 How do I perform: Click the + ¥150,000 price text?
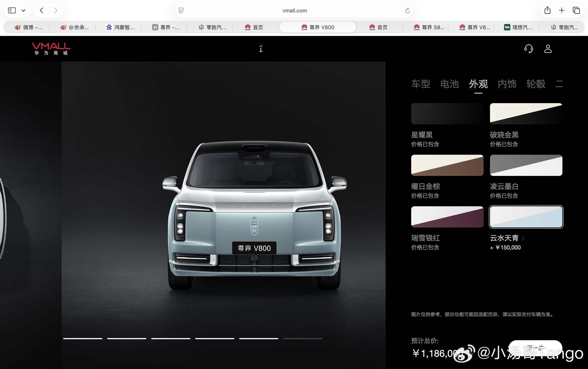coord(505,247)
